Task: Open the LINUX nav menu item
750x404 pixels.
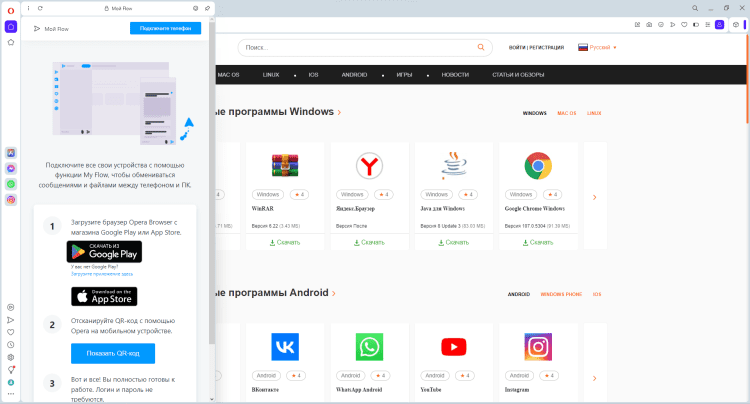Action: pos(271,75)
